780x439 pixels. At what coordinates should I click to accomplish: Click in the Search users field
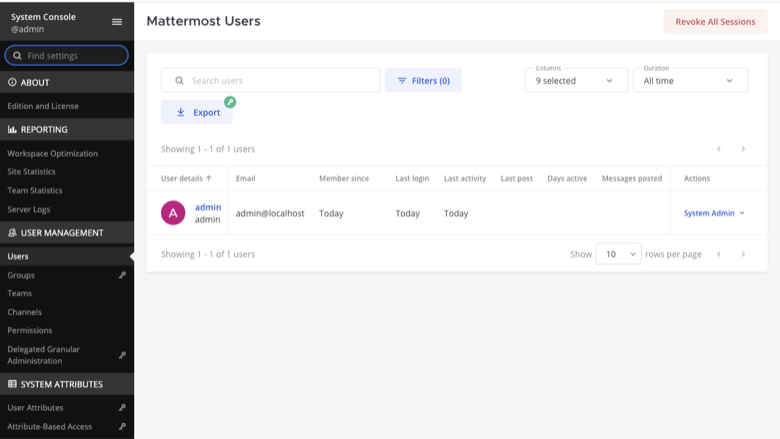271,81
